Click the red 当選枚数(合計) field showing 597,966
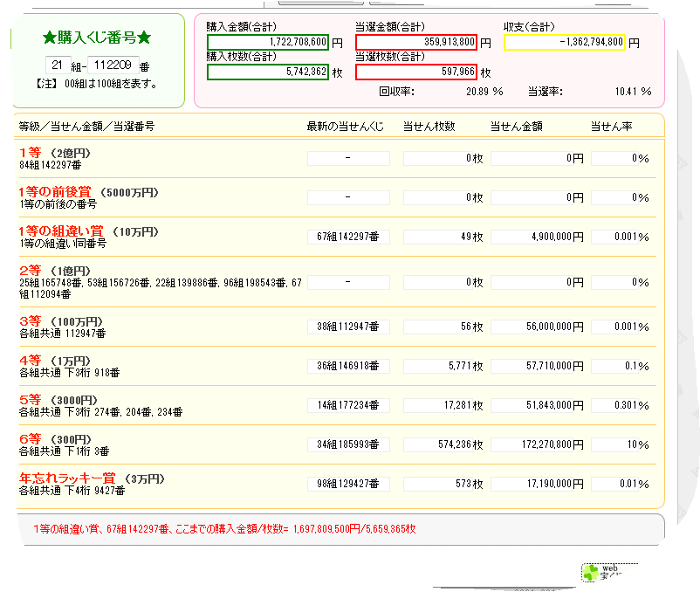The image size is (700, 592). pyautogui.click(x=416, y=72)
